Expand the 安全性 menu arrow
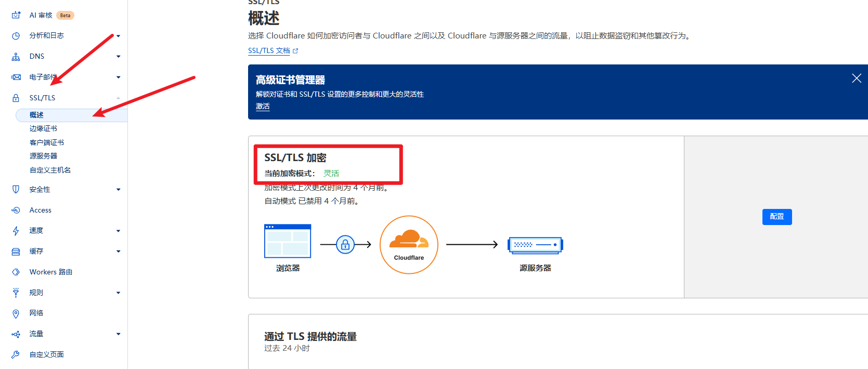868x369 pixels. (119, 190)
